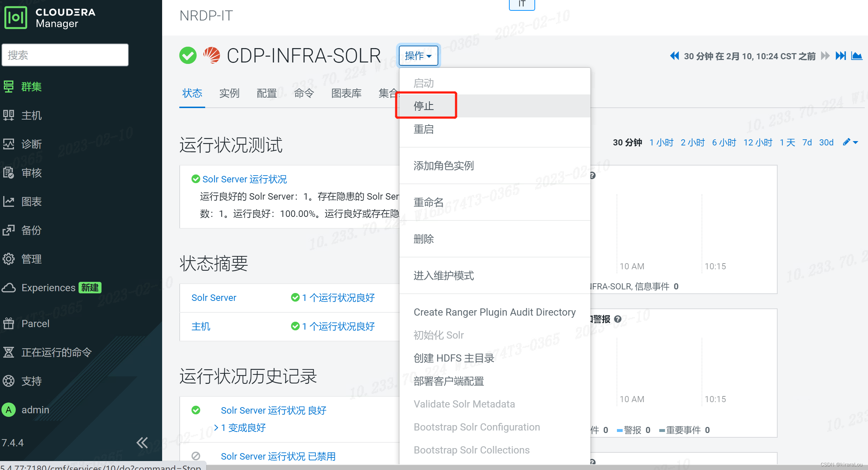Set time range to 7d
The image size is (868, 470).
tap(807, 143)
